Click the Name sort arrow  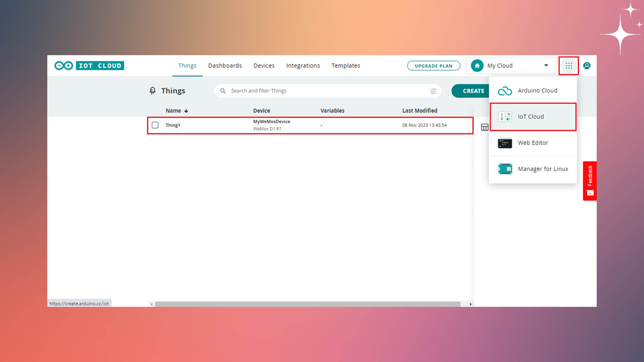(x=186, y=111)
